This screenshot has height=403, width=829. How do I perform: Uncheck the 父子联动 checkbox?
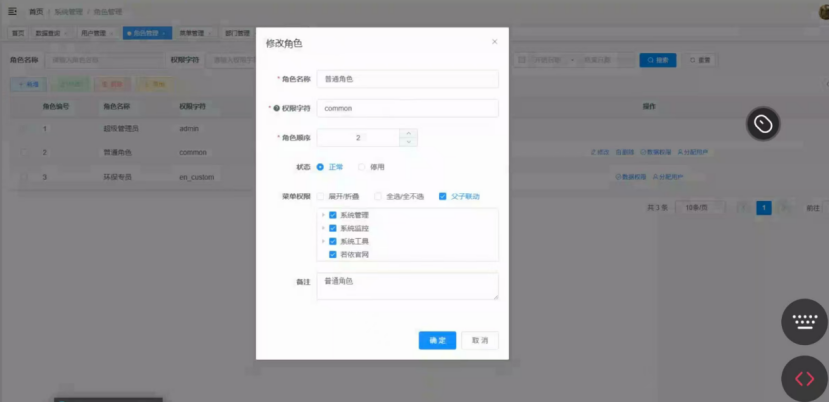pos(443,197)
